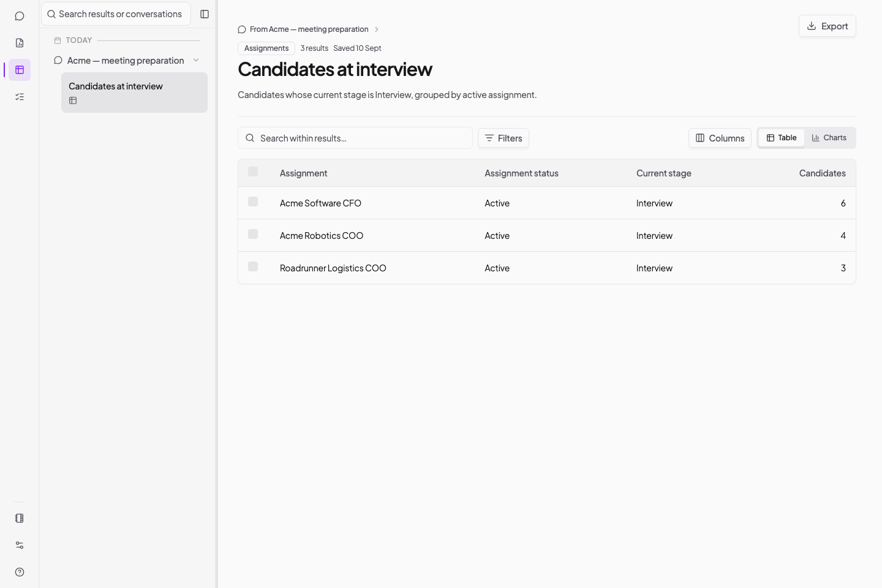The width and height of the screenshot is (882, 588).
Task: Click candidate count 6 in CFO row
Action: pos(843,203)
